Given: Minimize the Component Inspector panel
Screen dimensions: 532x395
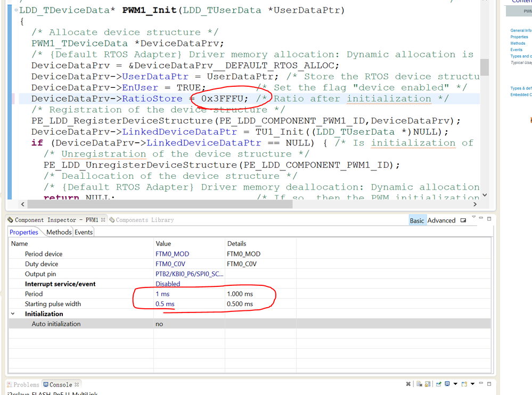Looking at the screenshot, I should 481,218.
